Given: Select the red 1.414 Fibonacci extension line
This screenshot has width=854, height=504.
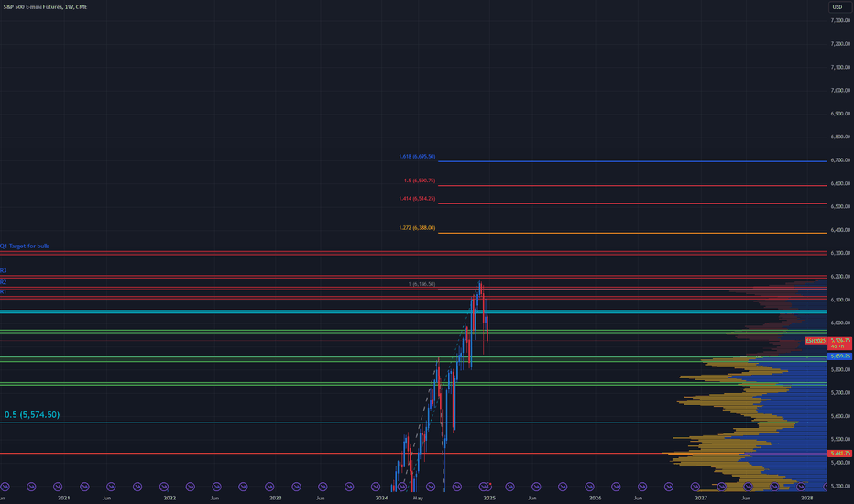Looking at the screenshot, I should coord(631,203).
